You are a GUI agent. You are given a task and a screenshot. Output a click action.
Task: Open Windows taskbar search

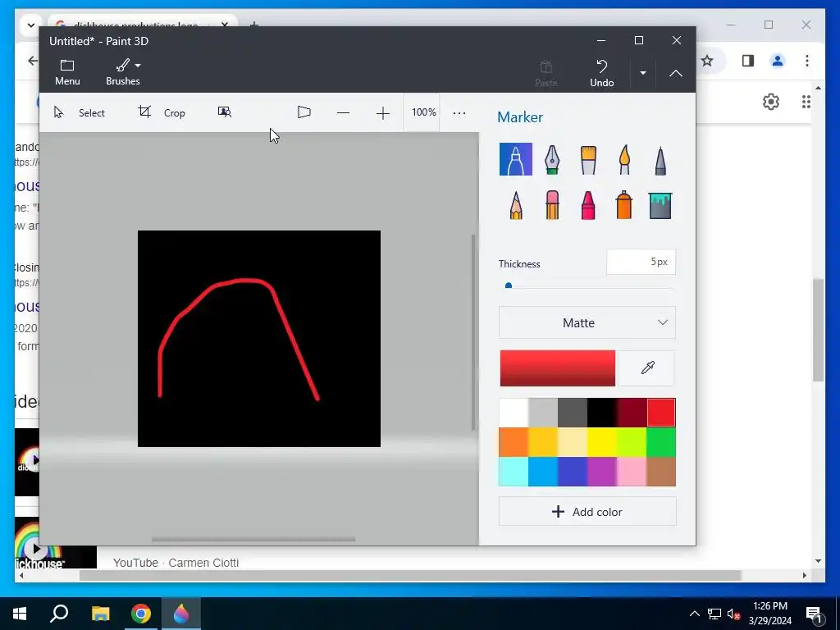59,614
